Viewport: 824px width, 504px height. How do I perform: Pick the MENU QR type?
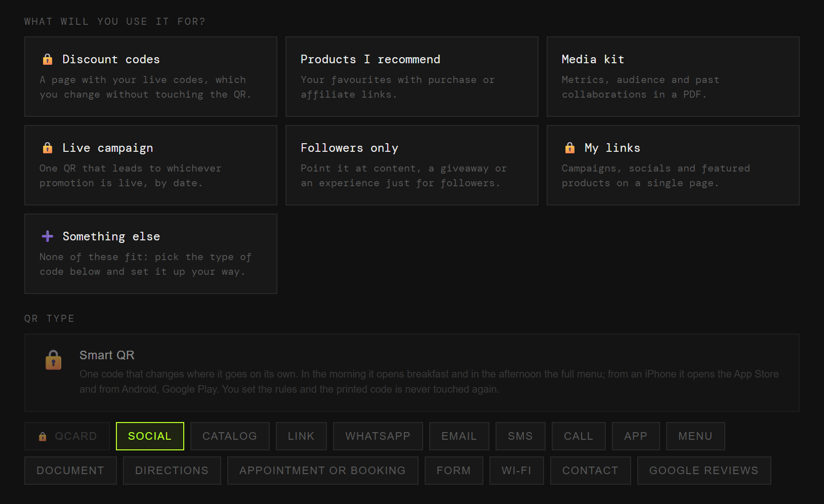(695, 436)
